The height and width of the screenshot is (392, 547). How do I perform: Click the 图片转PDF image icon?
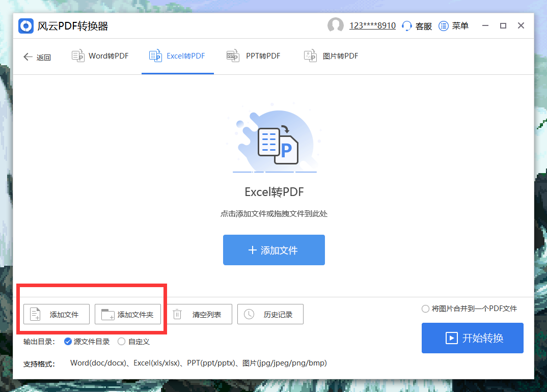point(310,55)
